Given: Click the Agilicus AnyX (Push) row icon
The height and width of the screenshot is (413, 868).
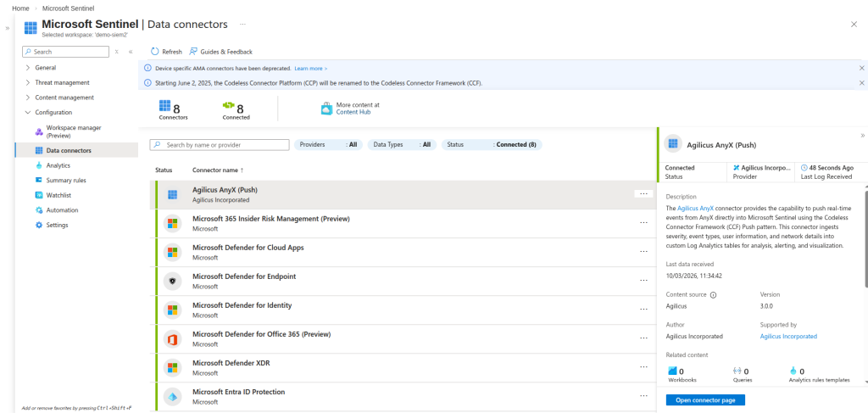Looking at the screenshot, I should (x=173, y=194).
